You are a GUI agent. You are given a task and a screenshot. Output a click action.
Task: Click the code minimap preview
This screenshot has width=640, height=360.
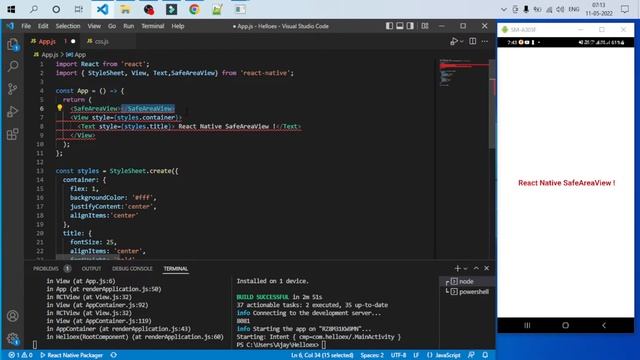tap(463, 73)
